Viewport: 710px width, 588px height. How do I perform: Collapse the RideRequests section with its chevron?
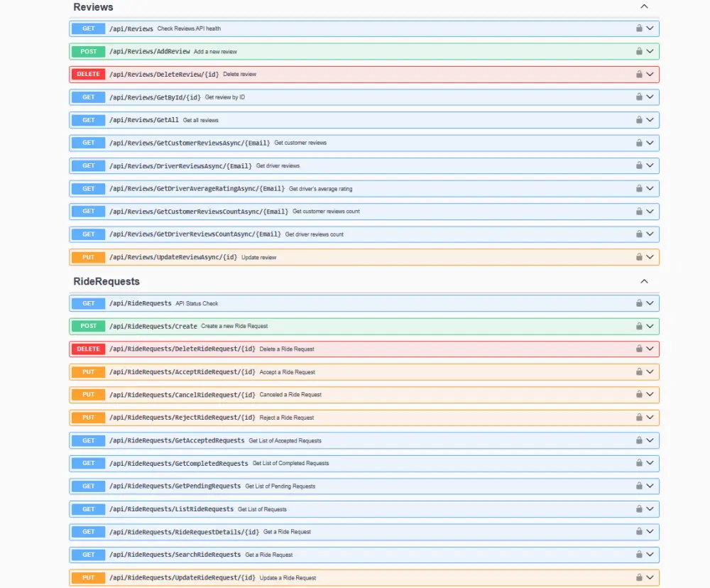644,281
